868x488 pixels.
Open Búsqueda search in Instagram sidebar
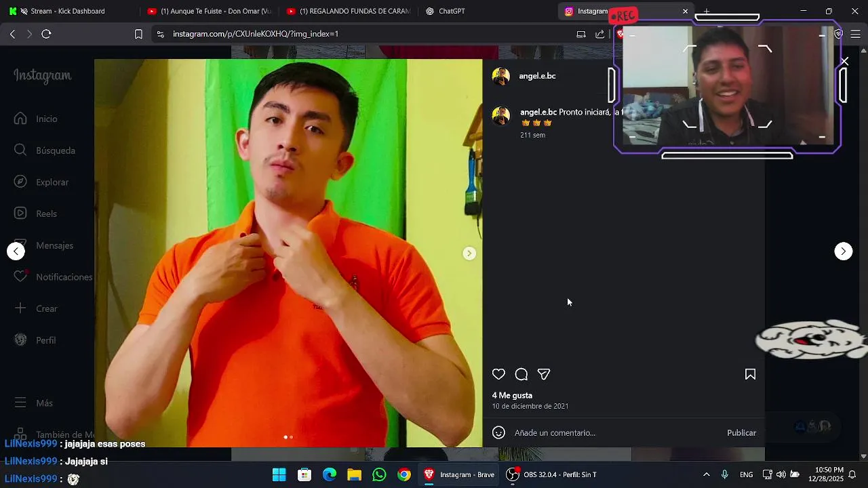(46, 150)
